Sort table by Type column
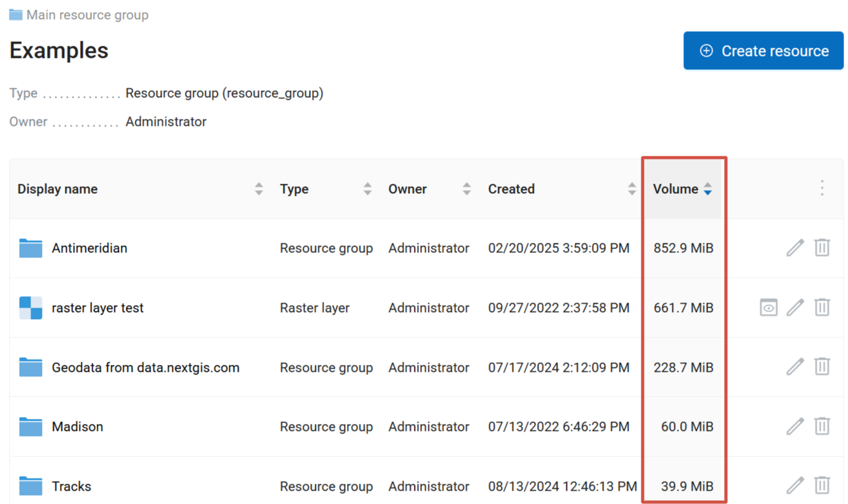The width and height of the screenshot is (848, 504). pos(367,189)
